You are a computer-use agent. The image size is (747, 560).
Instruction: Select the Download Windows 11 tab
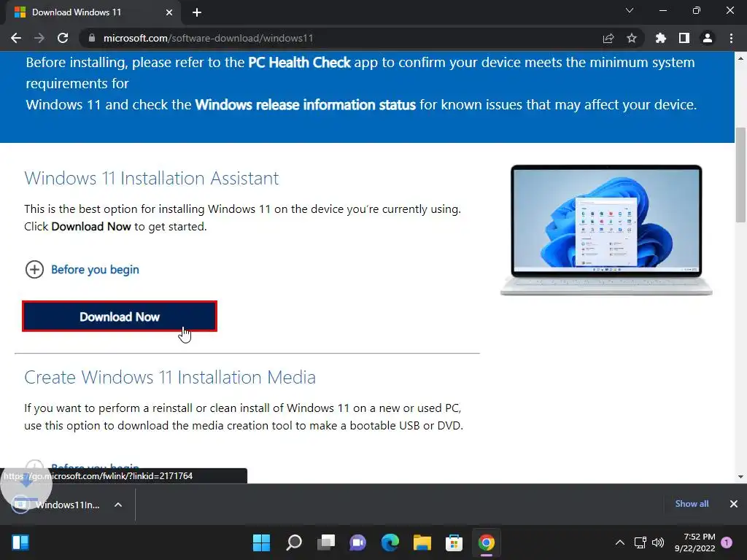(x=94, y=12)
